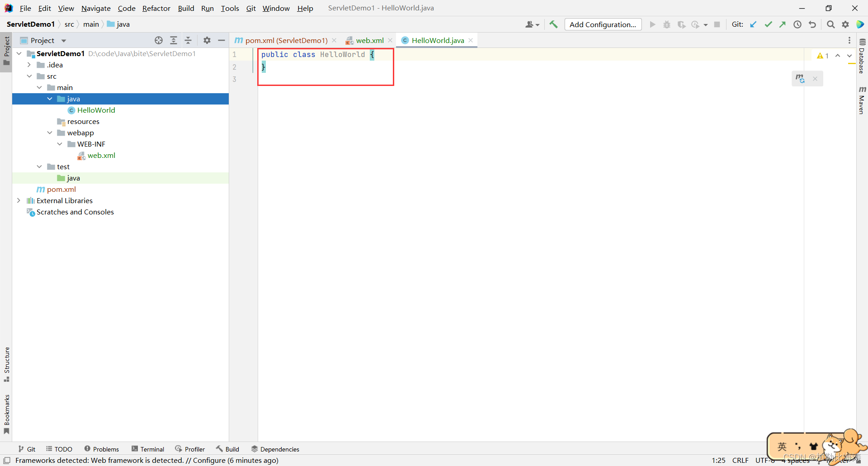Push changes using Git arrow icon

click(783, 24)
